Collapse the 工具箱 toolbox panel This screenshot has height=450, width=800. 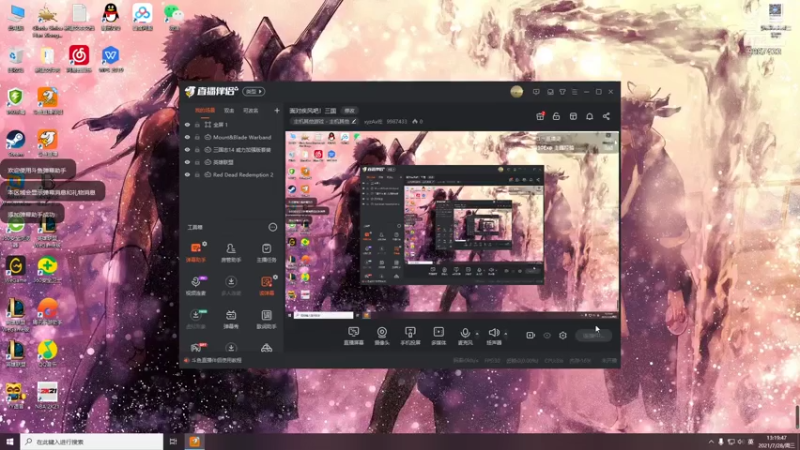pyautogui.click(x=272, y=227)
